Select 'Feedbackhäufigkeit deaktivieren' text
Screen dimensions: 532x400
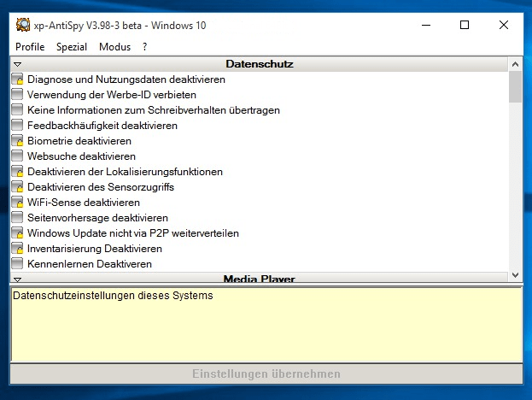[102, 126]
